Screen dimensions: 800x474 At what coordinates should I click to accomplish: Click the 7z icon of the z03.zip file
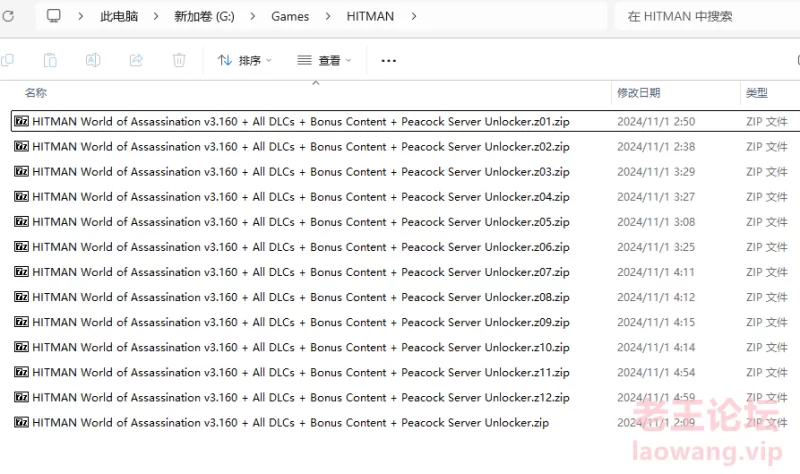(x=21, y=171)
